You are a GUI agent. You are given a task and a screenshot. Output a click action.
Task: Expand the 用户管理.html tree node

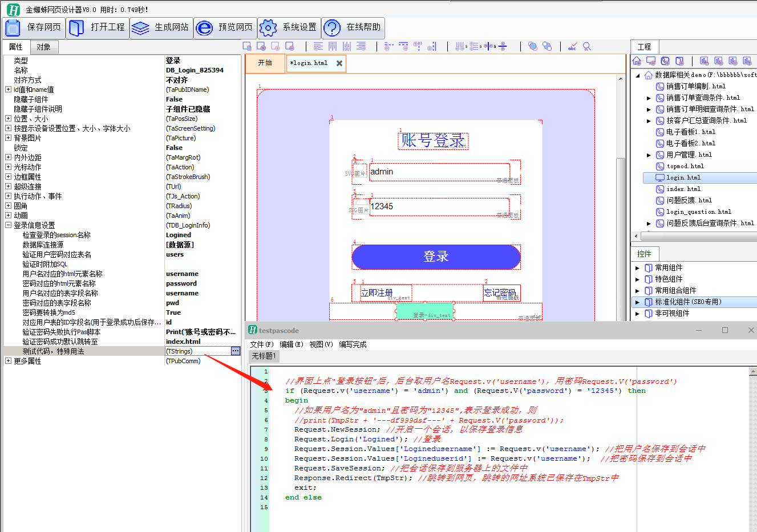coord(649,155)
